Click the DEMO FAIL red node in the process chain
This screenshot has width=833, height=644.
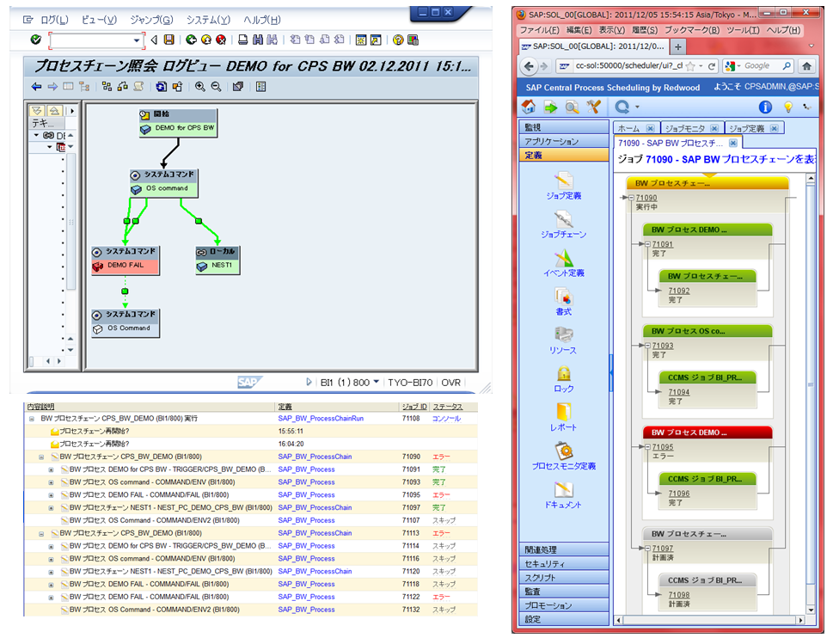pos(126,261)
